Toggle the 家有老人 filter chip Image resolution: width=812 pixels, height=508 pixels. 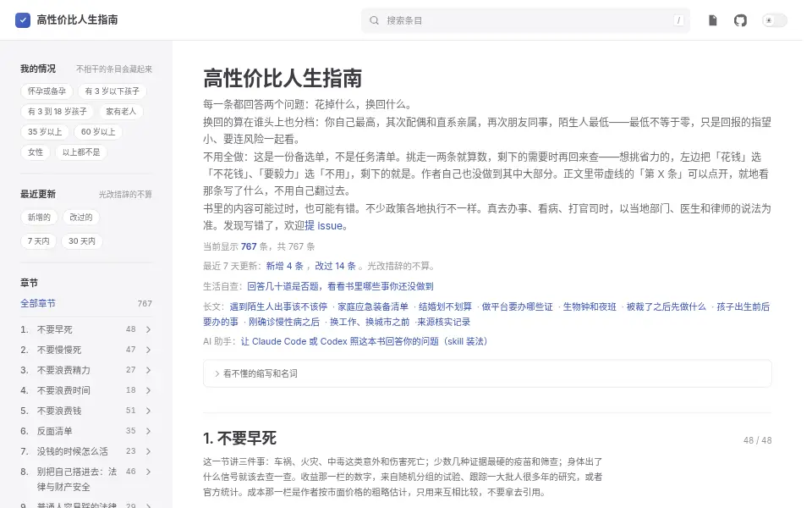(x=121, y=112)
